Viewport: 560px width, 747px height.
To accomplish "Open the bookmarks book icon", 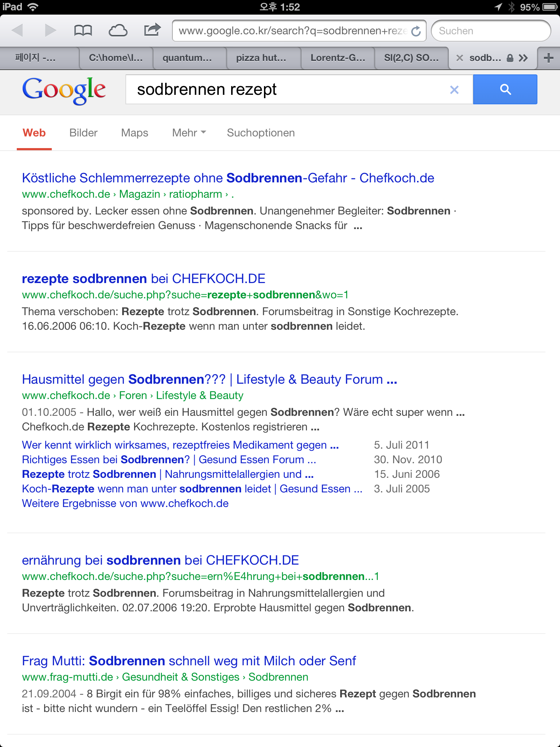I will (83, 31).
